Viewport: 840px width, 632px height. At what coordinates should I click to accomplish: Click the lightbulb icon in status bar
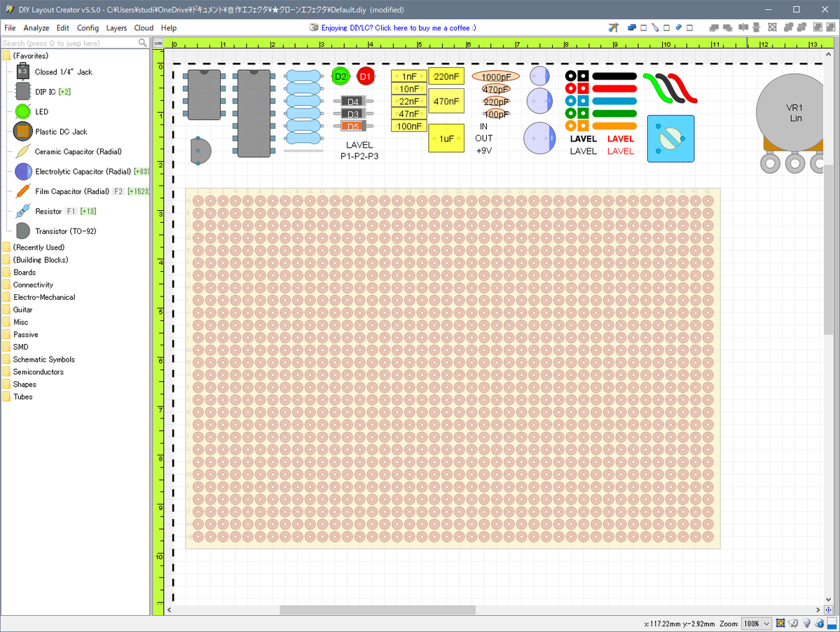coord(807,624)
